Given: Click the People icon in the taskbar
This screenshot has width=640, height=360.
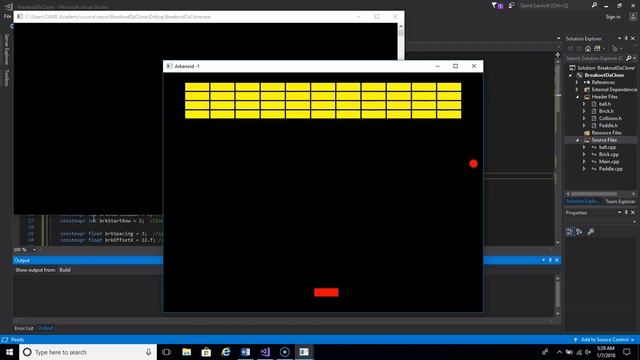Looking at the screenshot, I should 545,352.
